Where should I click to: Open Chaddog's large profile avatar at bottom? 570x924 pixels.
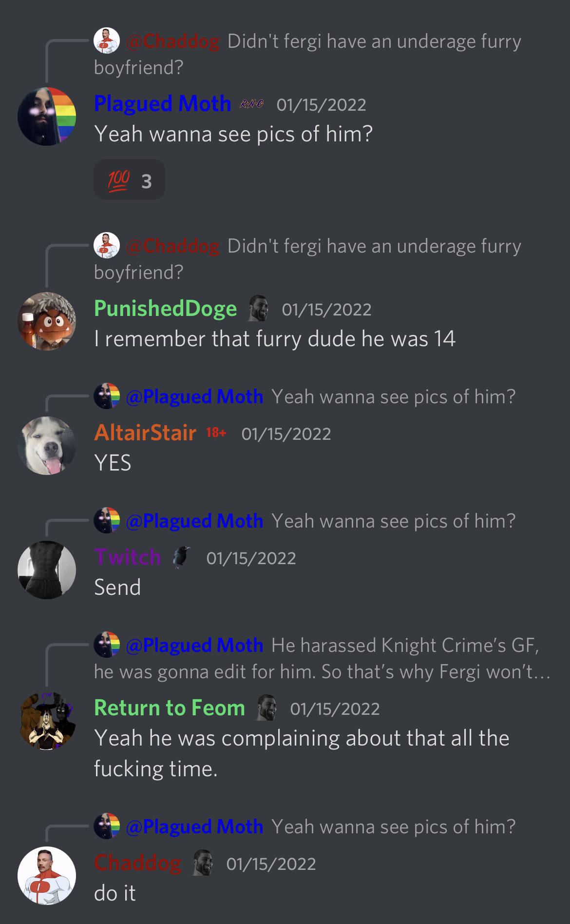coord(47,876)
